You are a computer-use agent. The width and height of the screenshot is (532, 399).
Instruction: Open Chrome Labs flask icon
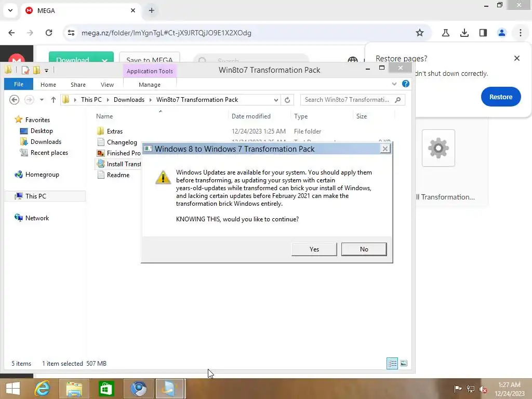[446, 33]
